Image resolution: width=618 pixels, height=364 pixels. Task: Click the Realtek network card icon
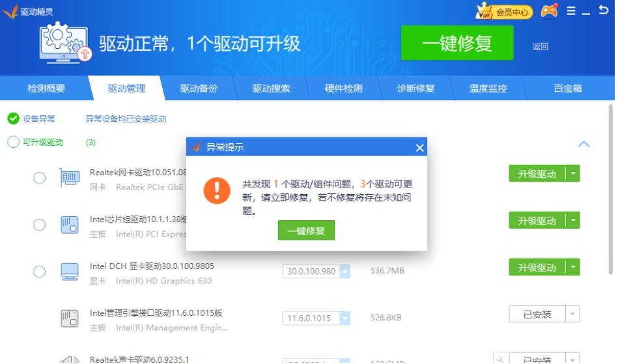70,178
